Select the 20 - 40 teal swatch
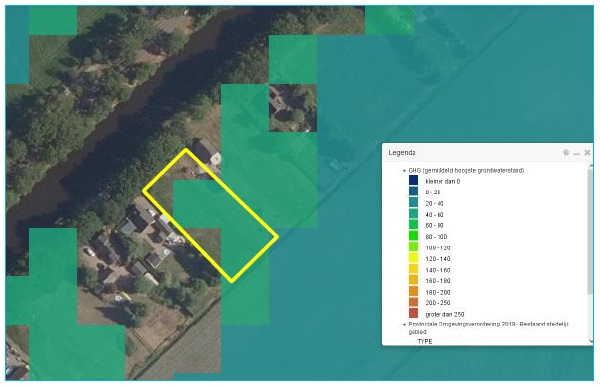The height and width of the screenshot is (386, 600). pyautogui.click(x=414, y=202)
